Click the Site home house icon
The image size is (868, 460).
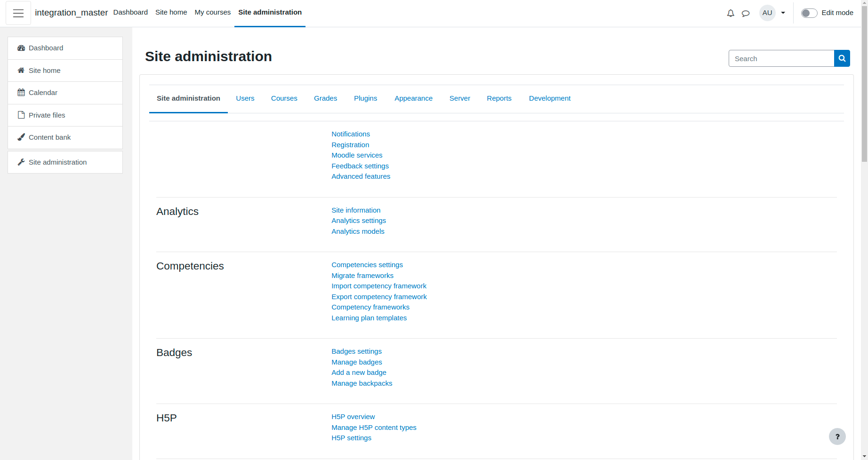21,71
